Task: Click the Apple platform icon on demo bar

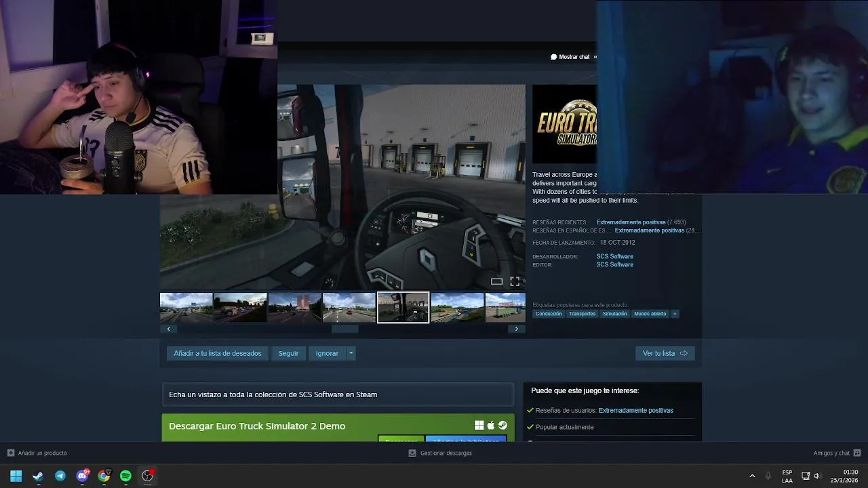Action: 491,426
